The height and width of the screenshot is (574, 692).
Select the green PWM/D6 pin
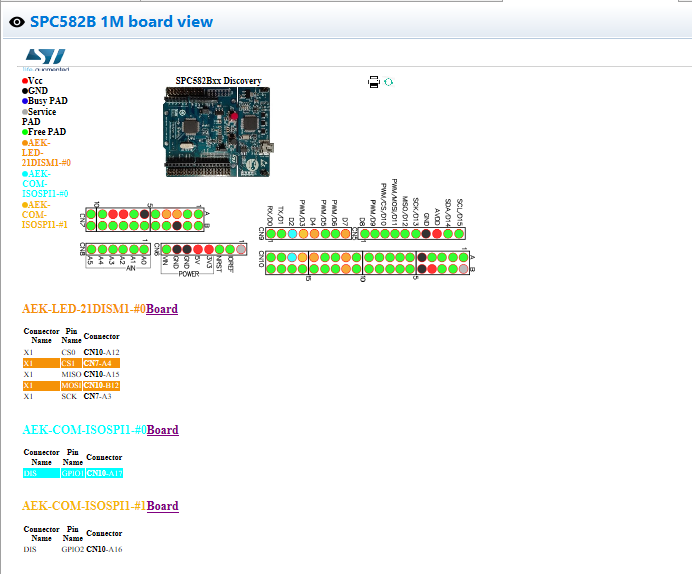click(x=335, y=233)
